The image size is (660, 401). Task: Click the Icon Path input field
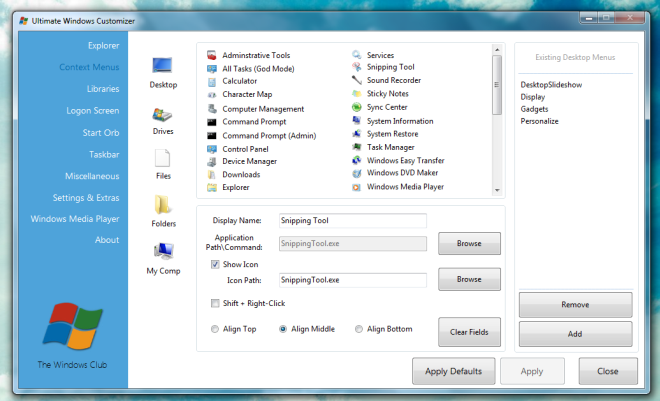coord(353,280)
